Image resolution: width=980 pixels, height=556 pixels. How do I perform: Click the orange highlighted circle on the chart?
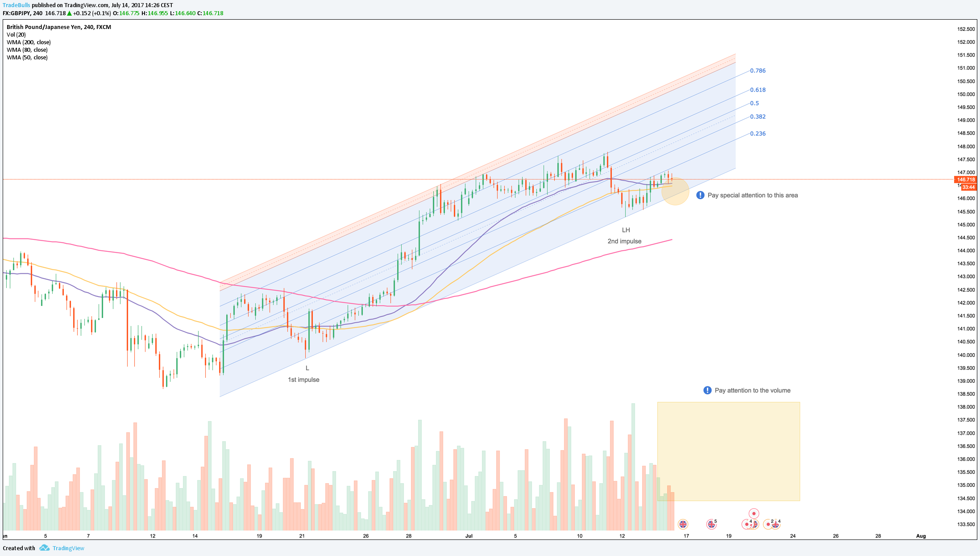point(675,191)
